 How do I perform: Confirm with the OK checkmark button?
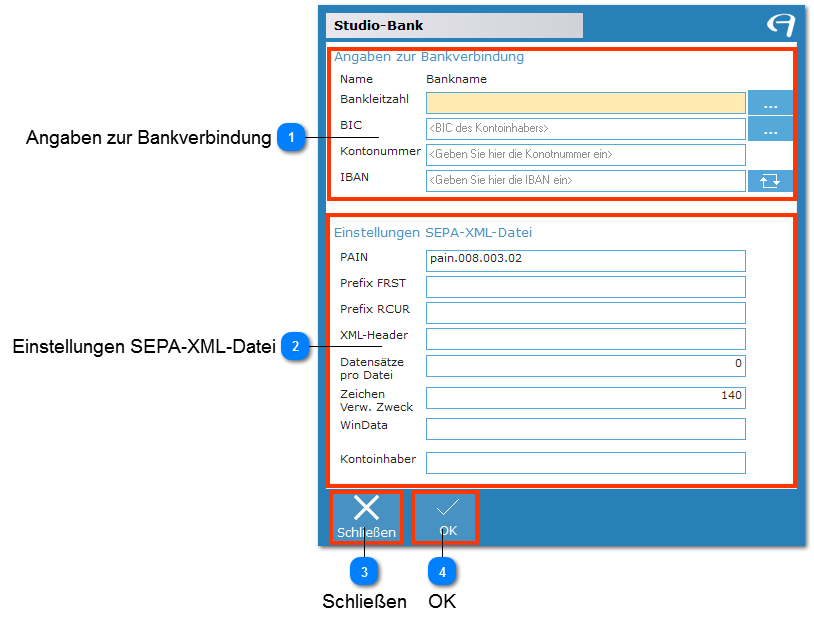coord(445,517)
